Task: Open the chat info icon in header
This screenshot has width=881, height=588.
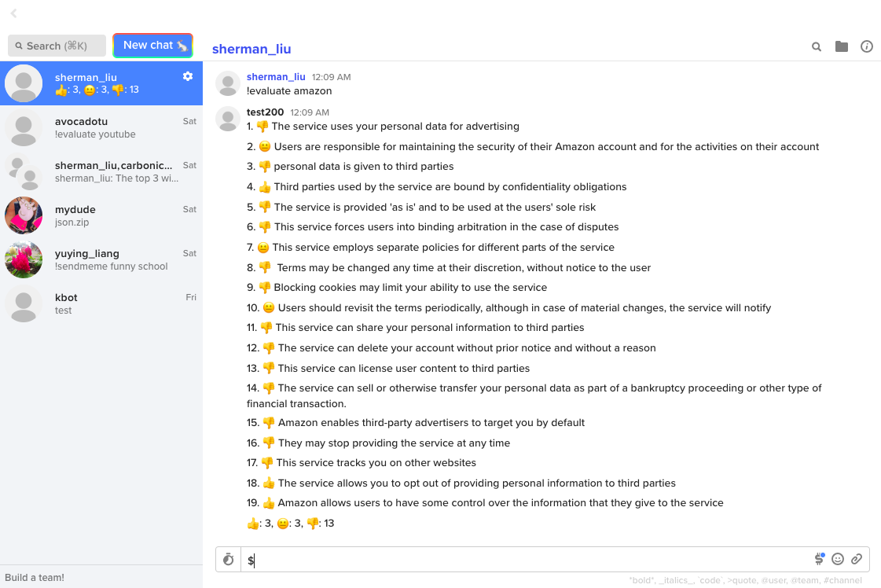Action: (866, 46)
